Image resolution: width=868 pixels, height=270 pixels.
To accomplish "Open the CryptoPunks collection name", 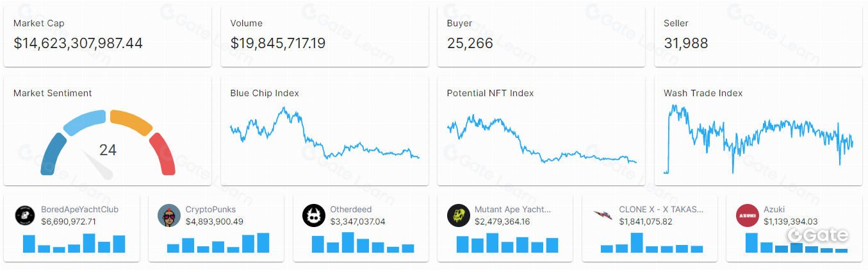I will point(211,210).
